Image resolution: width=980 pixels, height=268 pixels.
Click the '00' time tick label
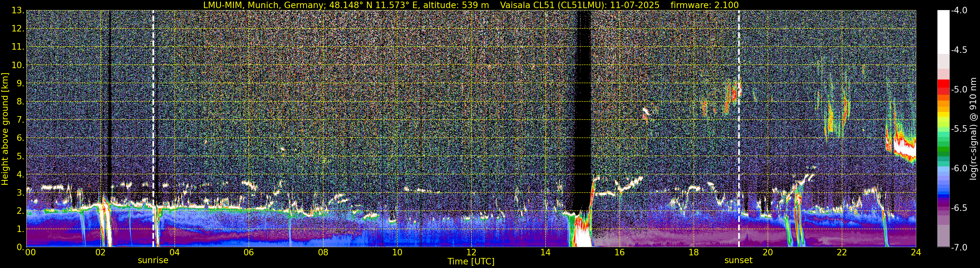point(31,252)
